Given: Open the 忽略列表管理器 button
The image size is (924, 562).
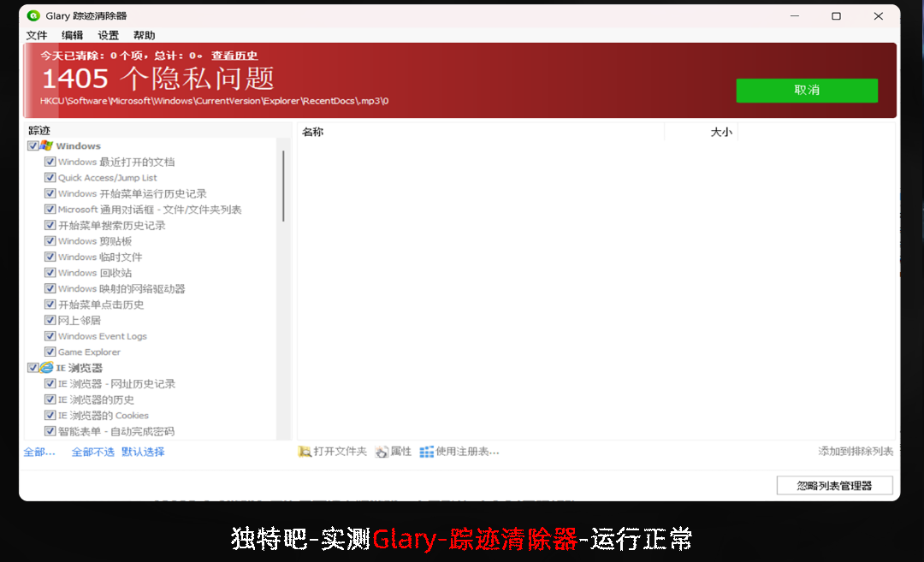Looking at the screenshot, I should pos(834,486).
